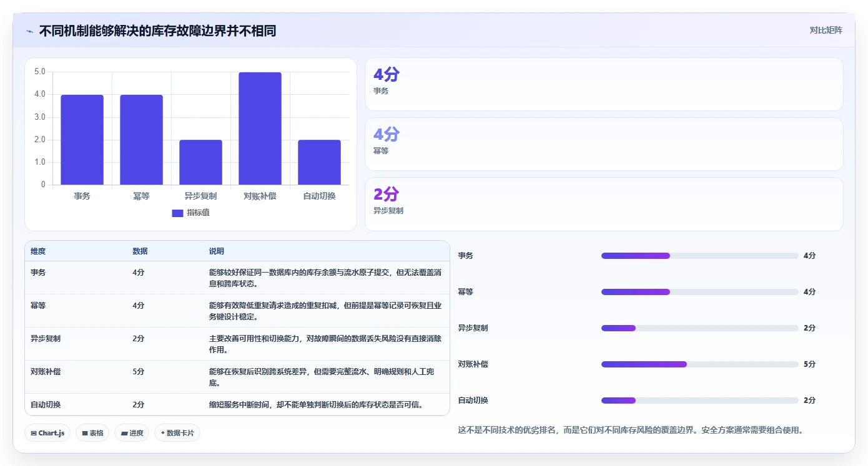The height and width of the screenshot is (466, 868).
Task: Click the 自动切换 progress bar
Action: (x=700, y=400)
